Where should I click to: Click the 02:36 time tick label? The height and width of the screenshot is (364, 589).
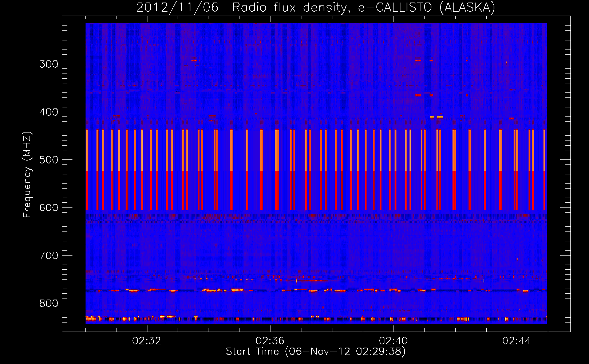point(270,341)
